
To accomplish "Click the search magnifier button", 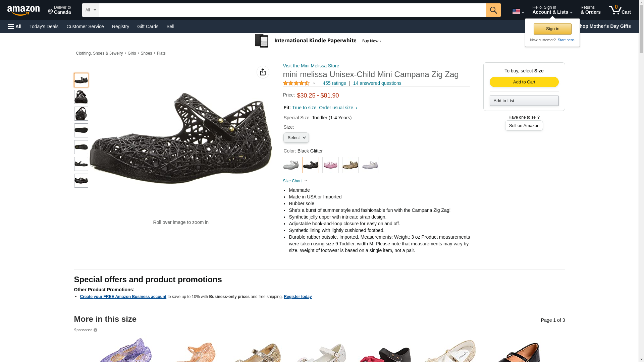I will [493, 10].
